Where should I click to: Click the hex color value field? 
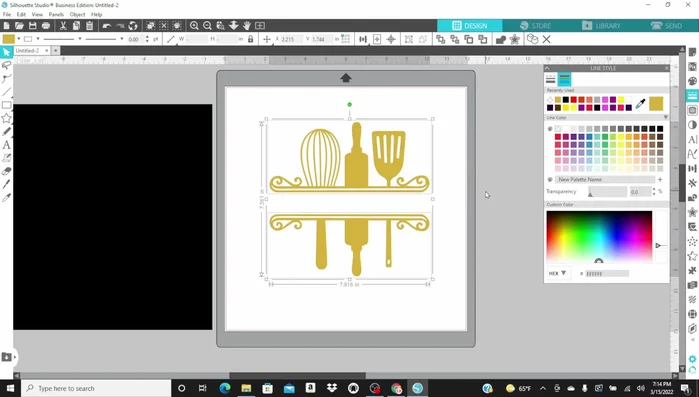(607, 274)
